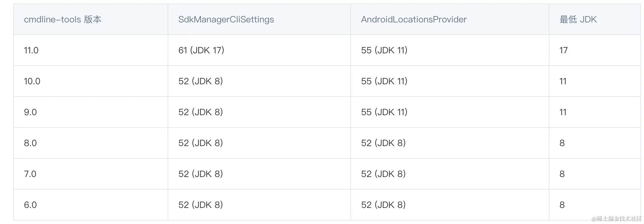The width and height of the screenshot is (644, 224).
Task: Click the 61 (JDK 17) cell
Action: tap(201, 50)
